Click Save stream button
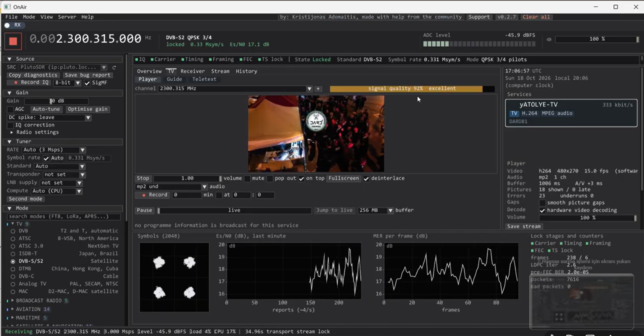 pos(524,226)
